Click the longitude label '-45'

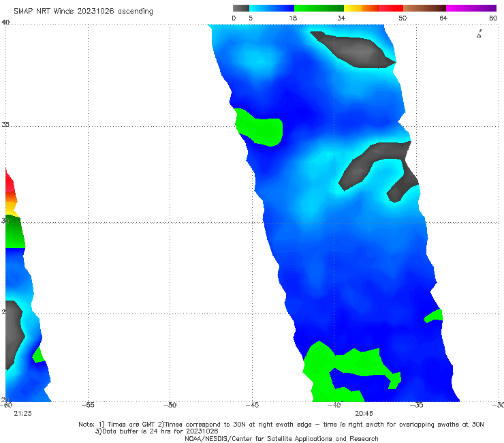[252, 405]
